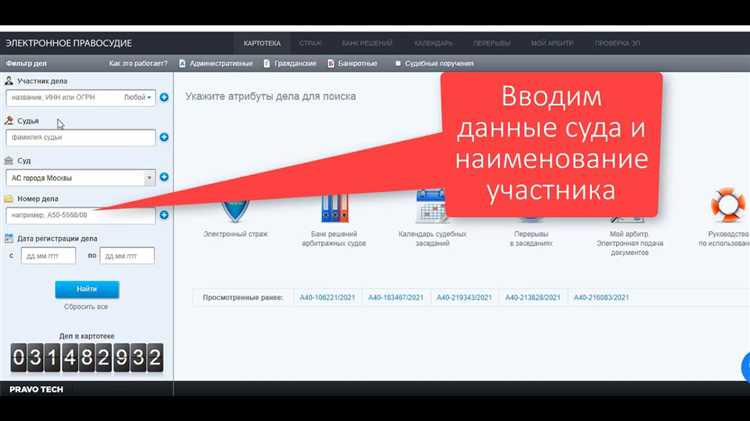
Task: Open the Как это работает? link
Action: [x=138, y=63]
